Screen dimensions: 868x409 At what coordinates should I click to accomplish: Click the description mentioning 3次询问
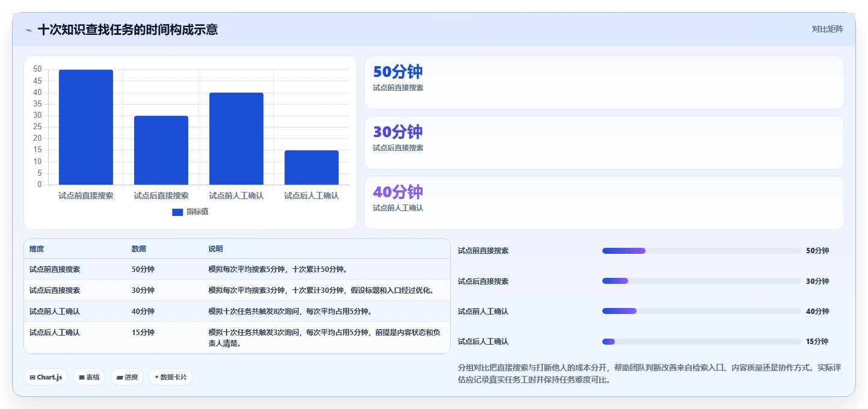coord(325,338)
